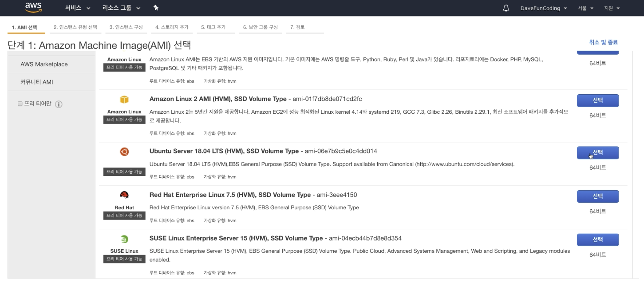644x304 pixels.
Task: Enable the 프리 티어만 checkbox
Action: tap(20, 104)
